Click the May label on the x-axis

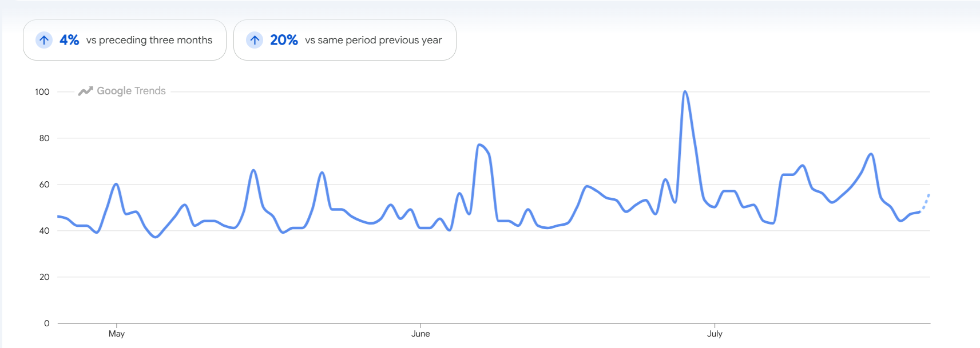click(117, 334)
